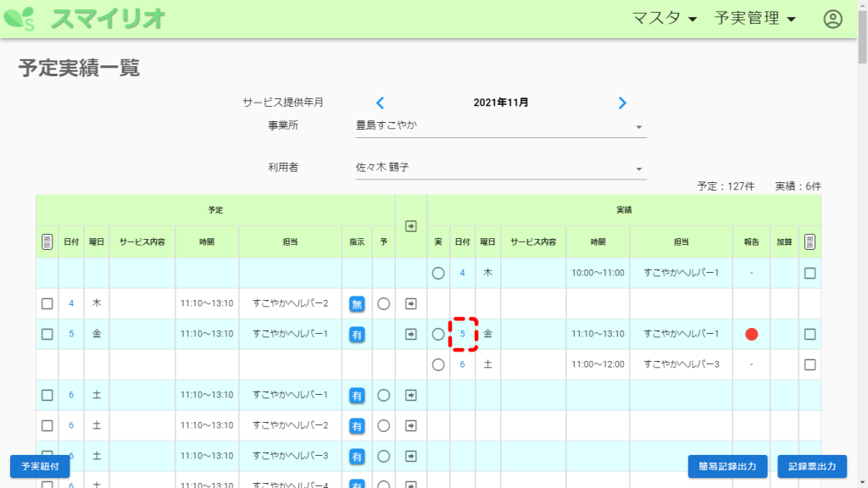Viewport: 868px width, 488px height.
Task: Open the user account icon
Action: (x=832, y=19)
